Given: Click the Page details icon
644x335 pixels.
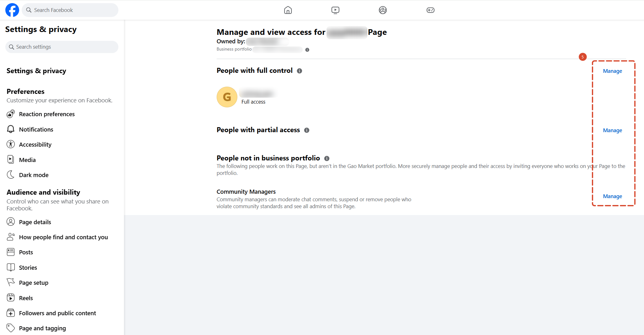Looking at the screenshot, I should pos(11,222).
